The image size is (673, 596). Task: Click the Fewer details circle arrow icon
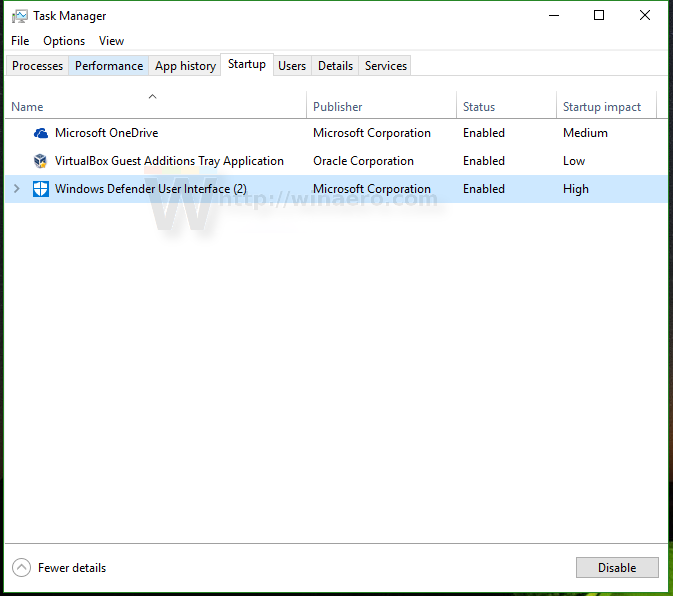(x=21, y=568)
